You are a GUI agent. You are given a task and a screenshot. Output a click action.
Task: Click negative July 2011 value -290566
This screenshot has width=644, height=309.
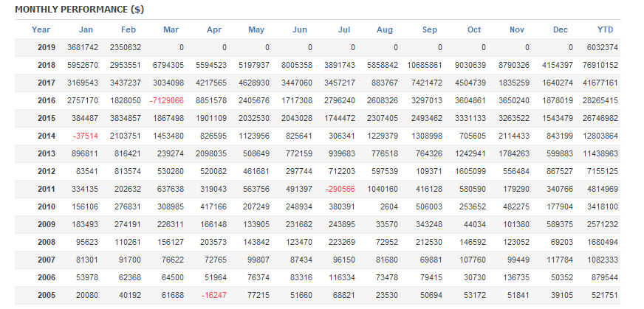pos(339,190)
